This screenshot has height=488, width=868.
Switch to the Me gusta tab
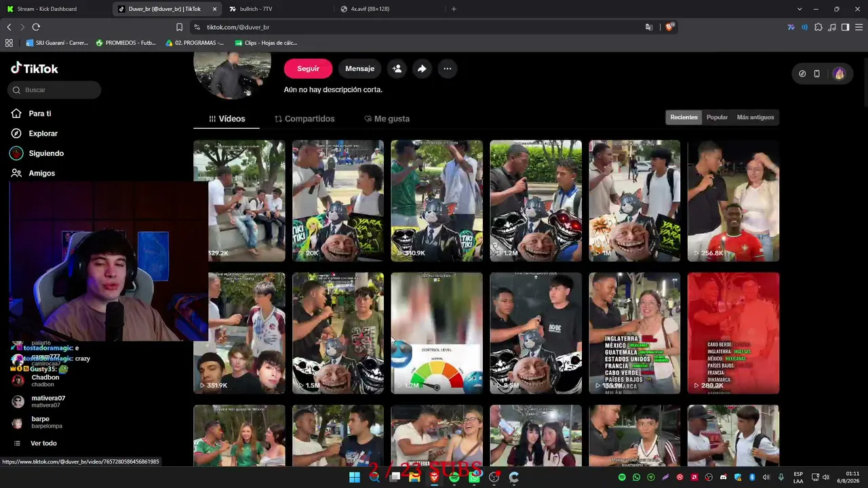click(x=387, y=119)
